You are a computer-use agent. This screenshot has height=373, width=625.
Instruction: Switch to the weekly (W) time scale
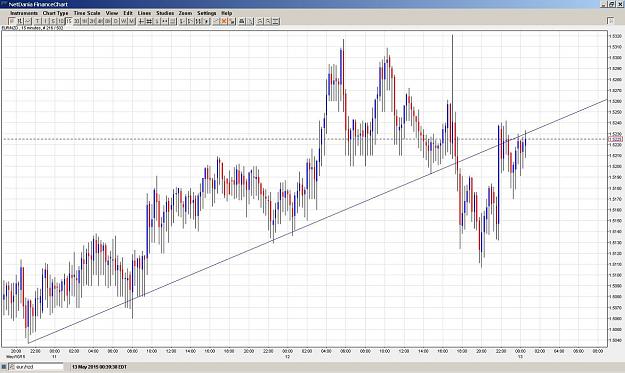coord(124,21)
